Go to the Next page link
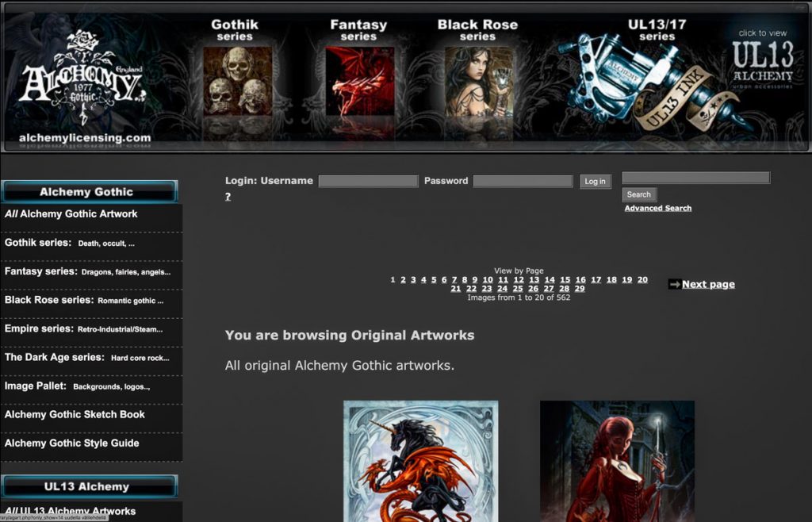The width and height of the screenshot is (812, 522). pyautogui.click(x=708, y=284)
